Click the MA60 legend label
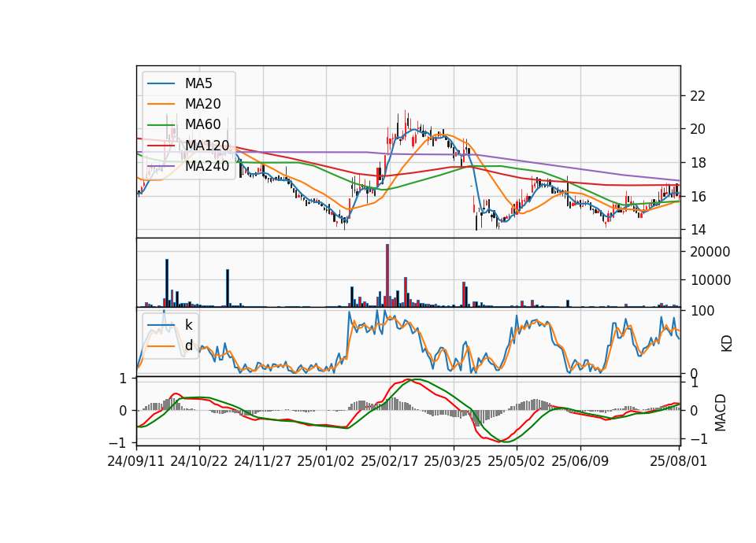This screenshot has height=543, width=756. [x=202, y=124]
